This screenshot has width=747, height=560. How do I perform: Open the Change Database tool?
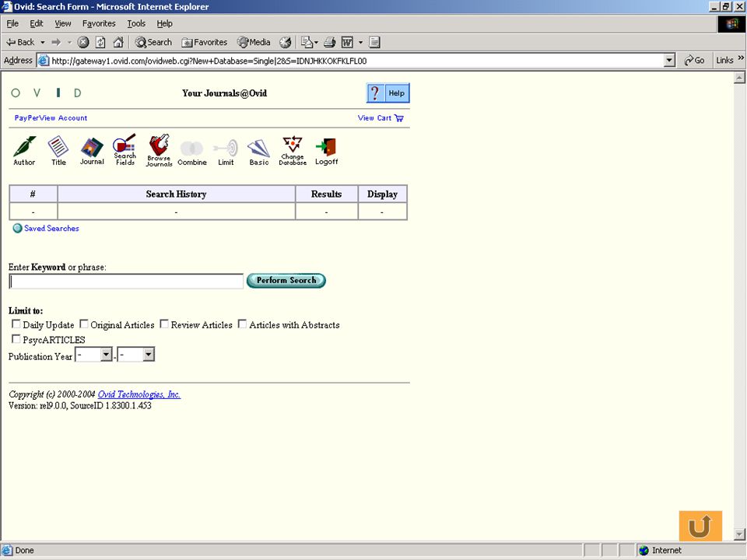point(293,151)
